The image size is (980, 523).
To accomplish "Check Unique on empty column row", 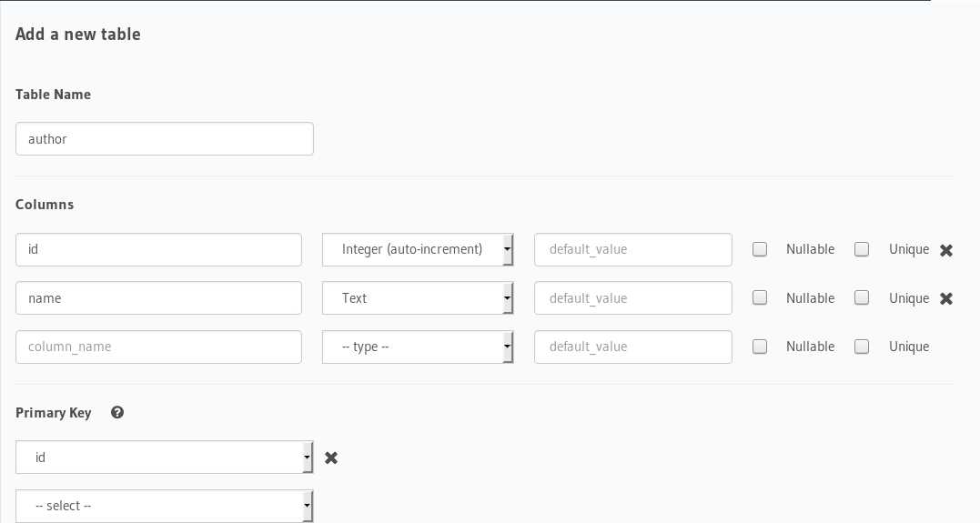I will 861,347.
